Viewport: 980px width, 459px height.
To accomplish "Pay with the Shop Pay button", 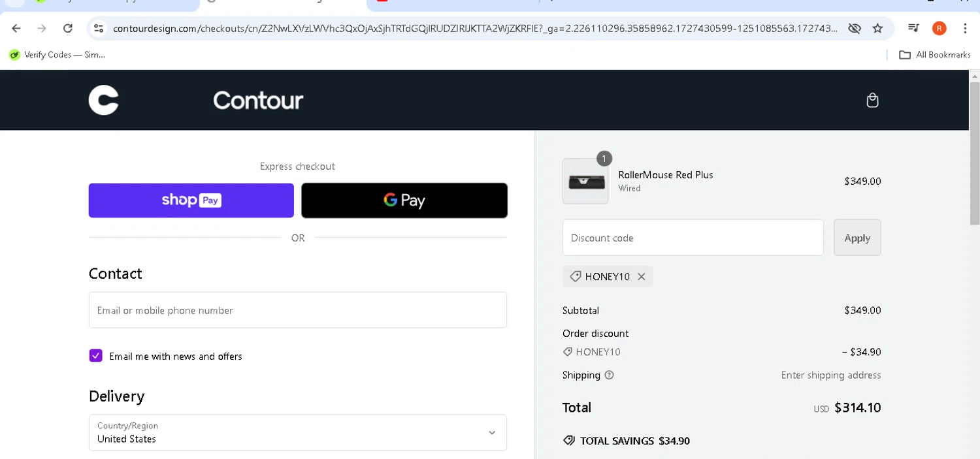I will click(x=191, y=200).
